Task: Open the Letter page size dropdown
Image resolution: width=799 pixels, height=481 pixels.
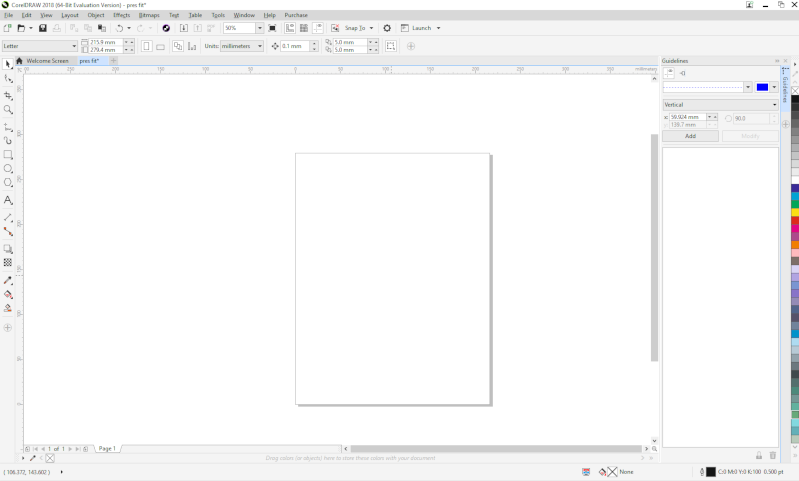Action: pos(74,46)
